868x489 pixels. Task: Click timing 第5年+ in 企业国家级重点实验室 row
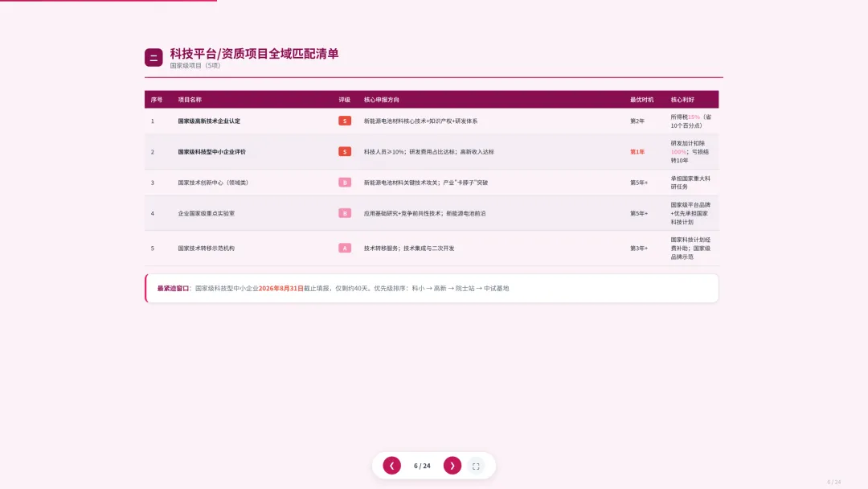[639, 213]
